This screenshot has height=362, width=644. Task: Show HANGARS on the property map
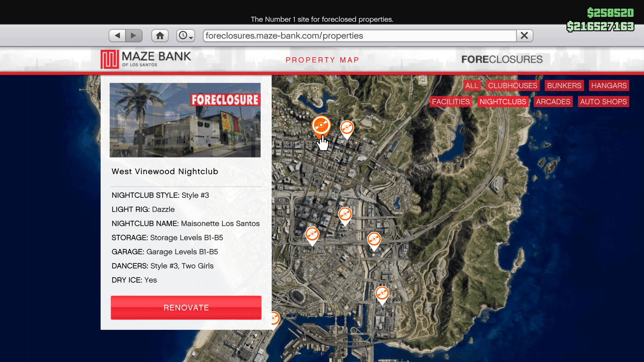(x=608, y=85)
